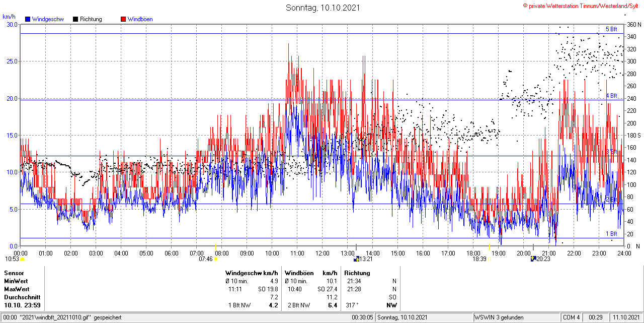The image size is (644, 323).
Task: Click the 'km/h' axis unit label
Action: pos(9,17)
